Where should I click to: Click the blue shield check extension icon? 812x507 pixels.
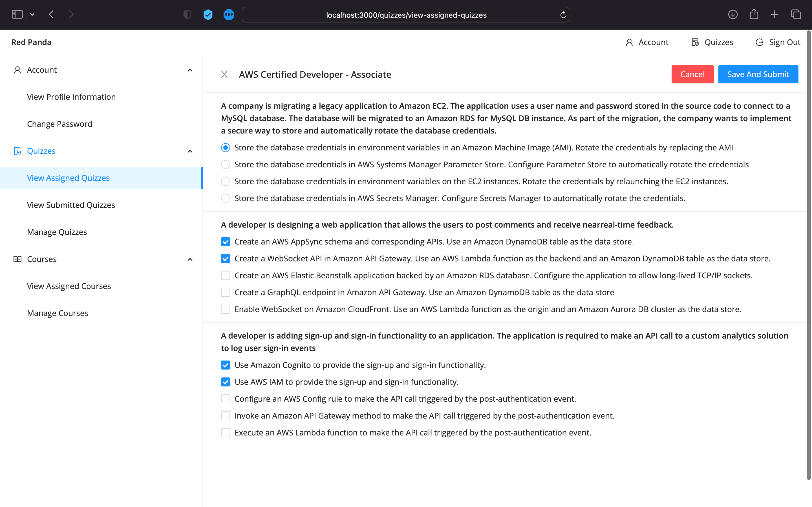tap(208, 14)
